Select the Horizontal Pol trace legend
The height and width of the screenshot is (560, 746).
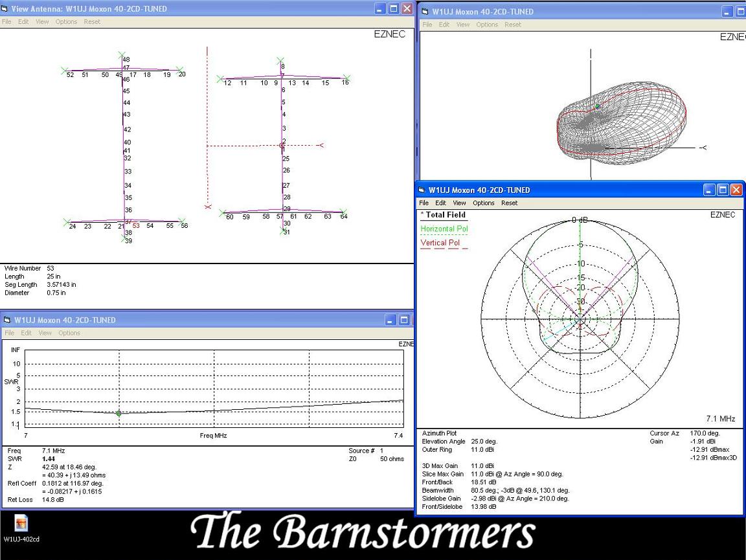point(444,229)
